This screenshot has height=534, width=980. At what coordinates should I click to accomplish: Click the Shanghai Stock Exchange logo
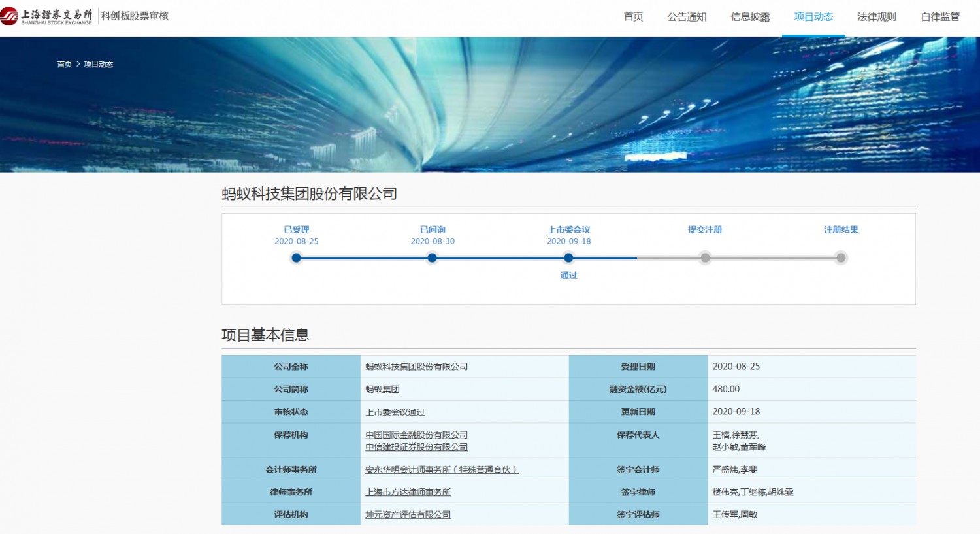point(46,16)
